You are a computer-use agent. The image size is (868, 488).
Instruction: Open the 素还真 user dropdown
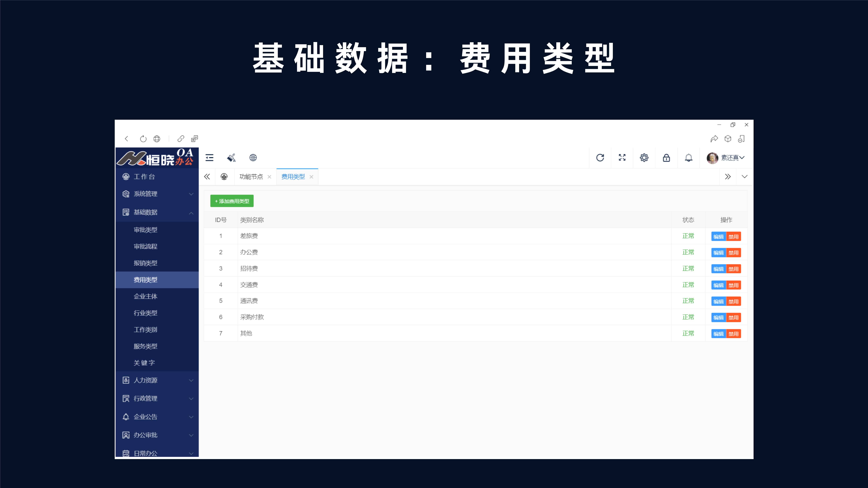[733, 158]
